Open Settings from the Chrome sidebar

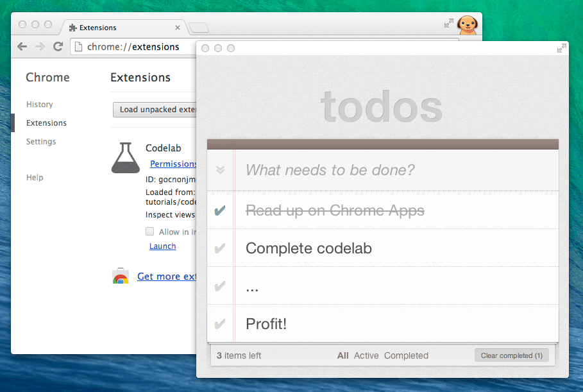point(40,141)
